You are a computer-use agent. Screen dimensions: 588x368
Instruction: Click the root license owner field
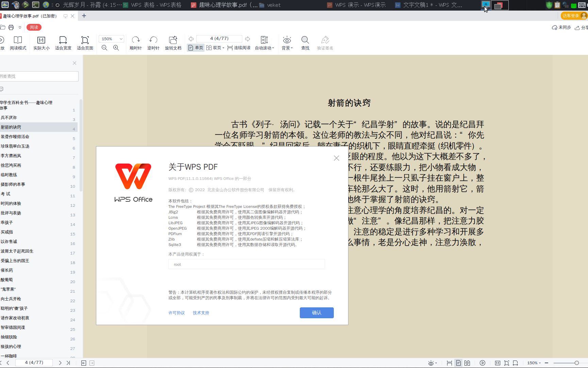[247, 264]
